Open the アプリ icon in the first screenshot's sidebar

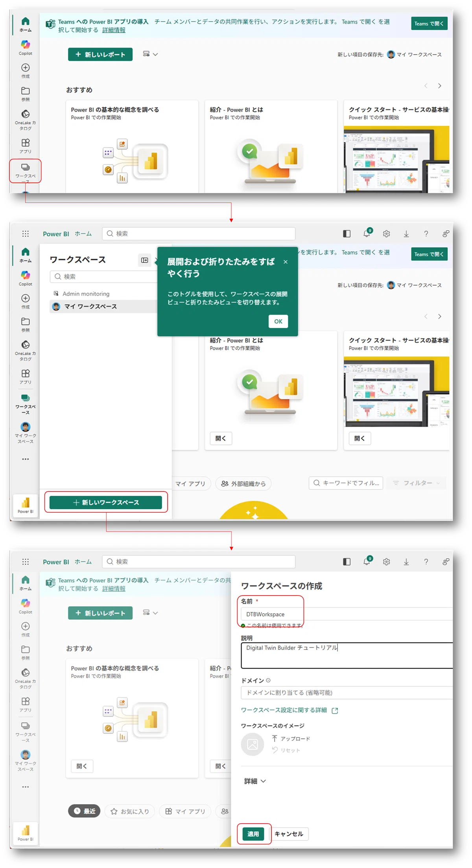(25, 145)
